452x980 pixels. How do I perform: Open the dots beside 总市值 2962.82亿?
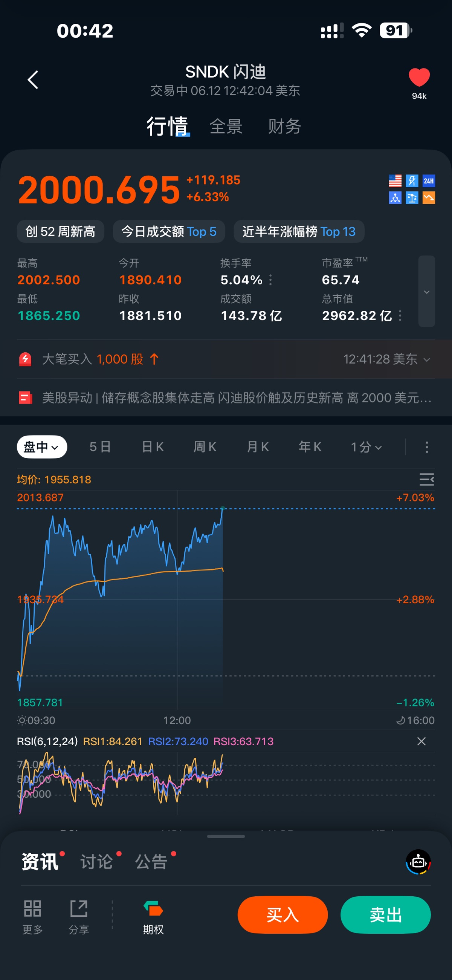pyautogui.click(x=400, y=316)
